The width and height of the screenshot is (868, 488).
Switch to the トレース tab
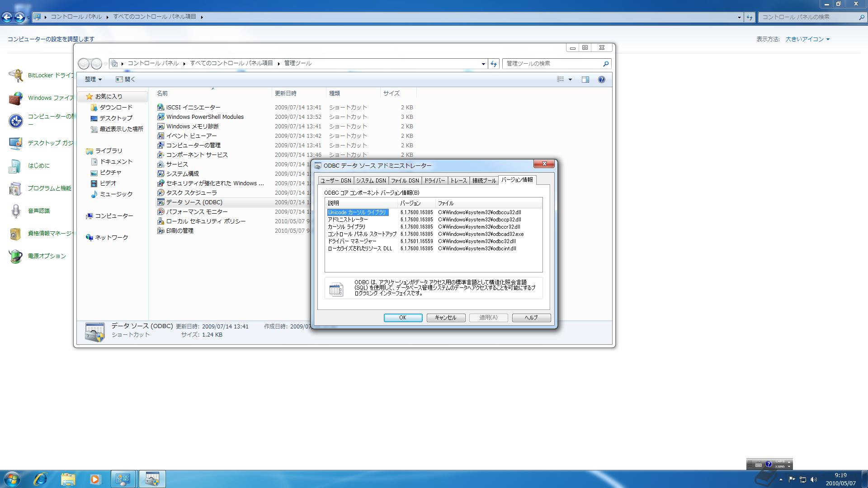click(458, 181)
